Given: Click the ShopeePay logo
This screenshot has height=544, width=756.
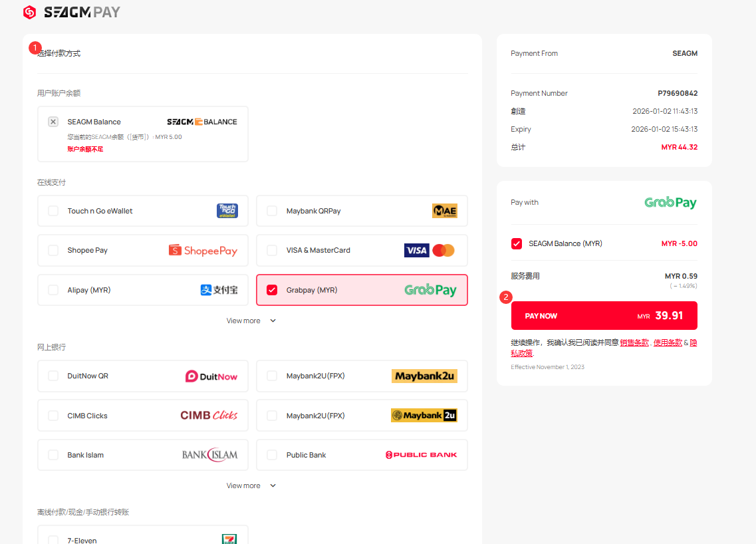Looking at the screenshot, I should point(203,251).
